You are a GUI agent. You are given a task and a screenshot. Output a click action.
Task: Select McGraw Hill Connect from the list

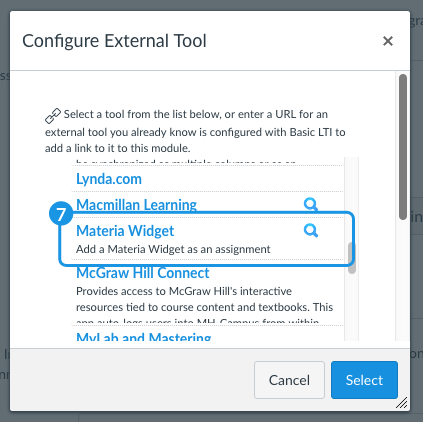tap(143, 273)
